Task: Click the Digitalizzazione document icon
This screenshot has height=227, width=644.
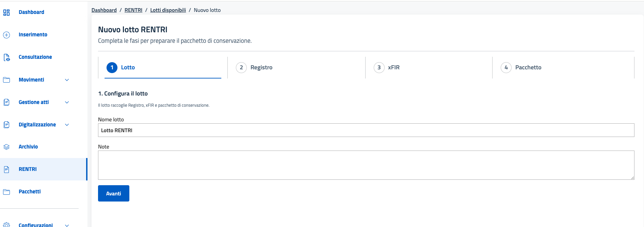Action: tap(6, 125)
